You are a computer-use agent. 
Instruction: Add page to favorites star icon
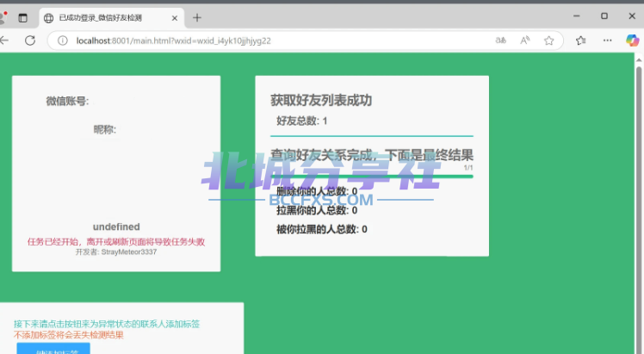(548, 40)
